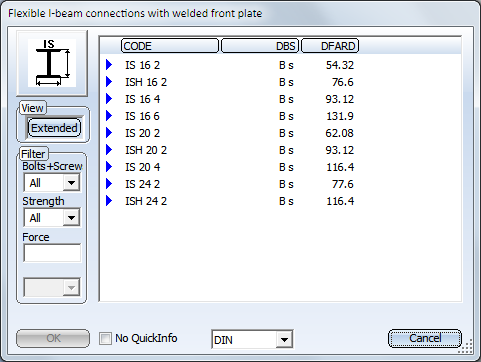
Task: Select the IS 16 2 code entry
Action: (x=143, y=65)
